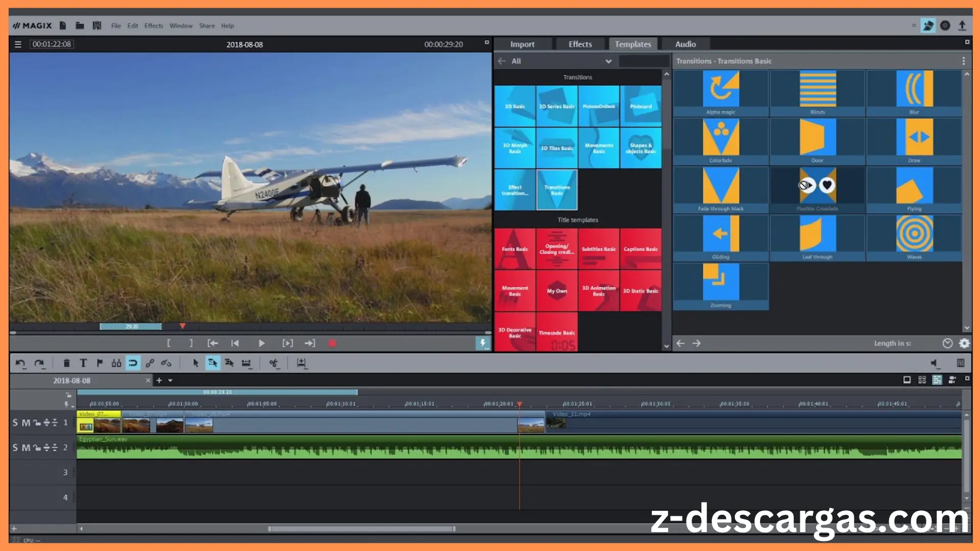Screen dimensions: 980x551
Task: Select the Blinds transition
Action: [818, 93]
